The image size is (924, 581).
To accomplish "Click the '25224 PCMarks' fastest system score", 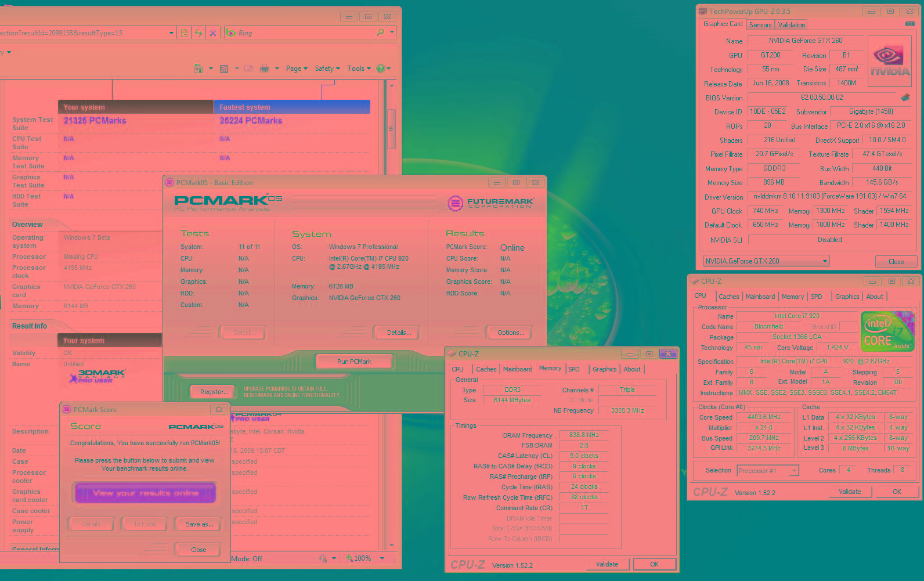I will [251, 121].
